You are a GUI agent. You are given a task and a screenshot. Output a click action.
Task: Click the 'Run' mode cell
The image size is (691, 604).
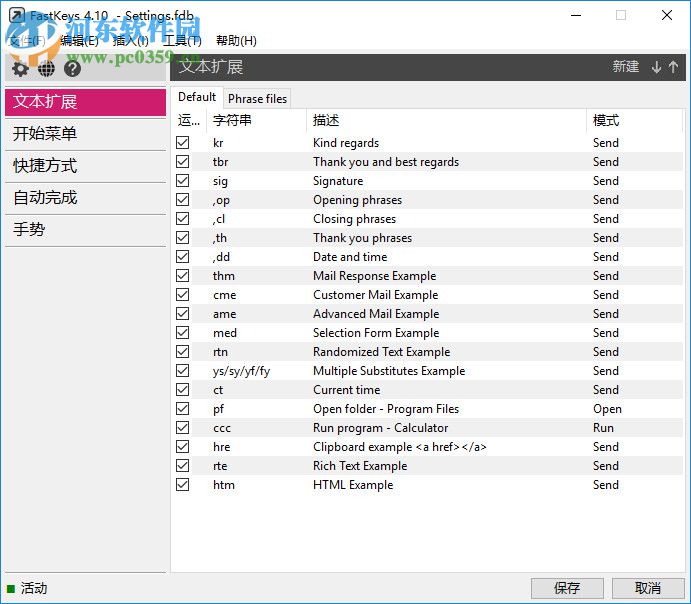603,428
